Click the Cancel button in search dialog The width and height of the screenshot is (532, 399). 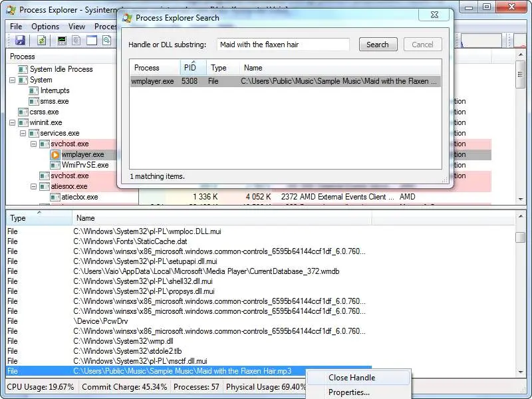pos(422,45)
